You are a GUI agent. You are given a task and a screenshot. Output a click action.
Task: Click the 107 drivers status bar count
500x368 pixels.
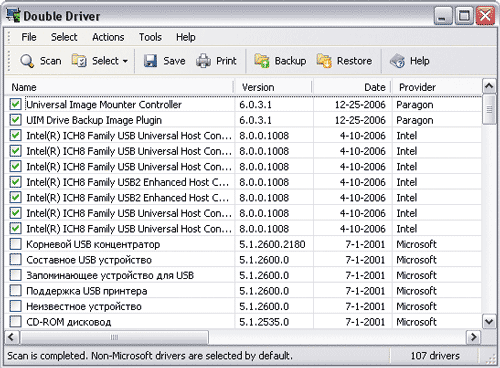[x=435, y=356]
